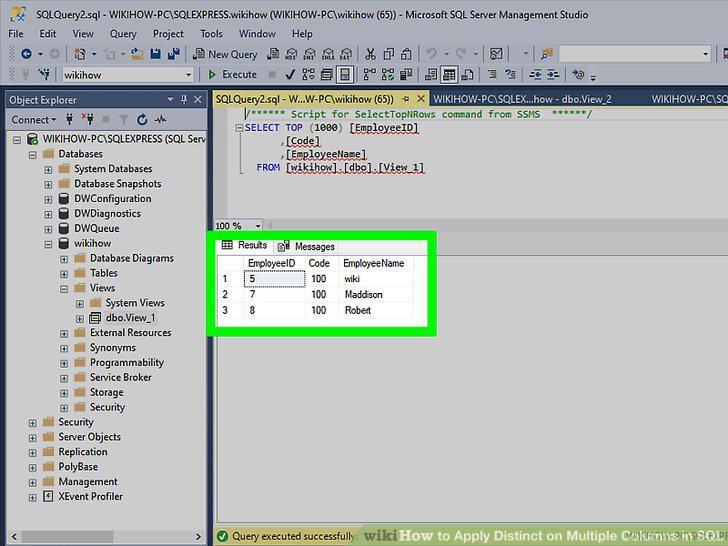Click the New Project toolbar icon
Image resolution: width=728 pixels, height=546 pixels.
pyautogui.click(x=80, y=54)
